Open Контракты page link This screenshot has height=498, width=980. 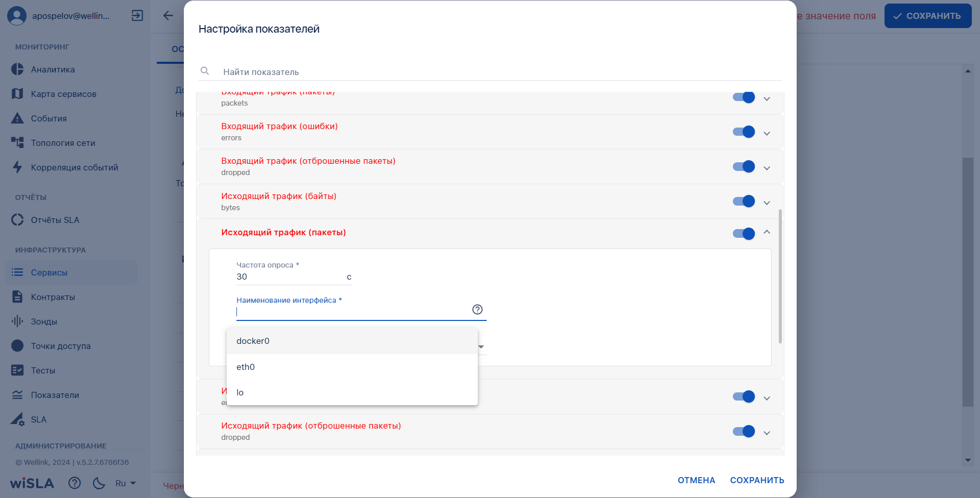coord(71,297)
